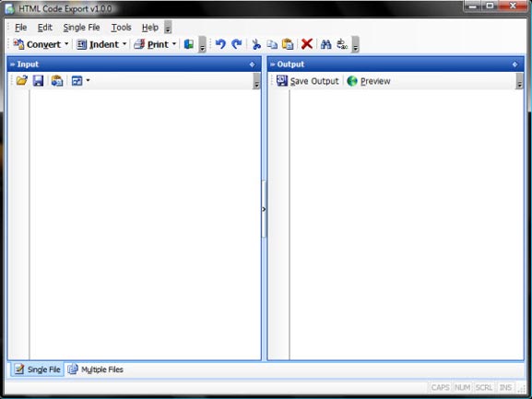The width and height of the screenshot is (532, 399).
Task: Open the Tools menu
Action: coord(121,28)
